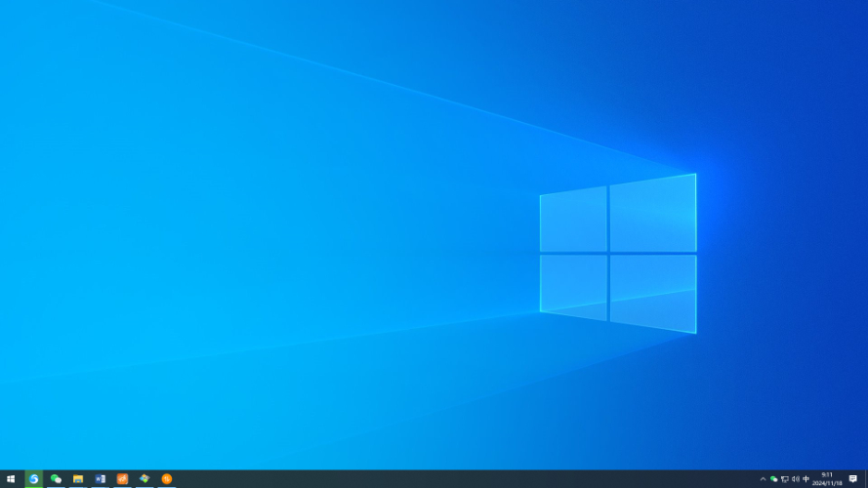Click the upper-left pane of the wallpaper Windows logo

coord(574,220)
